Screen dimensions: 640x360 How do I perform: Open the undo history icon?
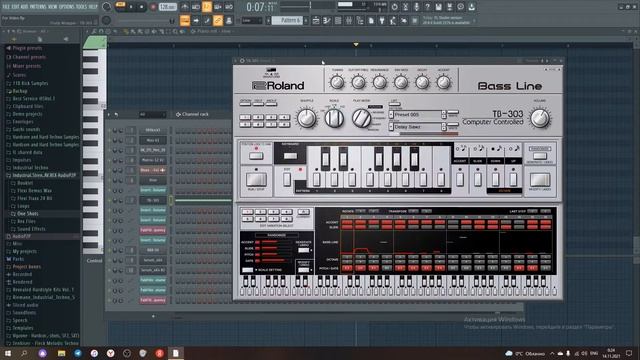(x=394, y=7)
